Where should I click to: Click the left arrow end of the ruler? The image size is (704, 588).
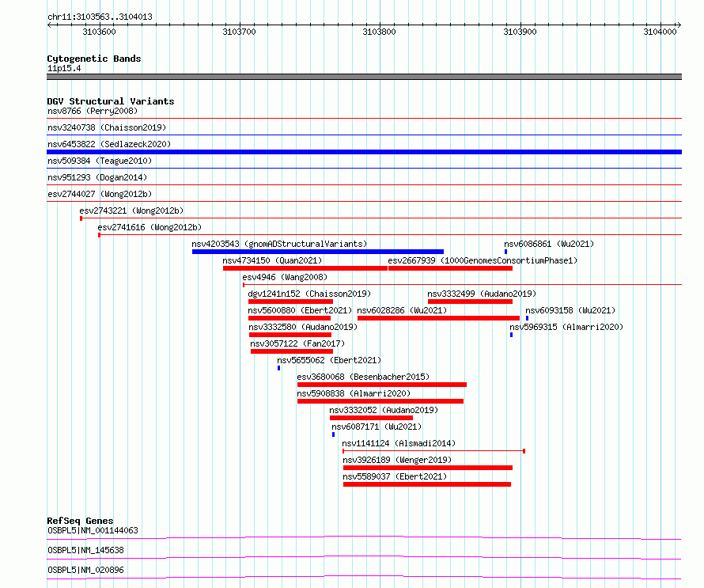point(49,25)
